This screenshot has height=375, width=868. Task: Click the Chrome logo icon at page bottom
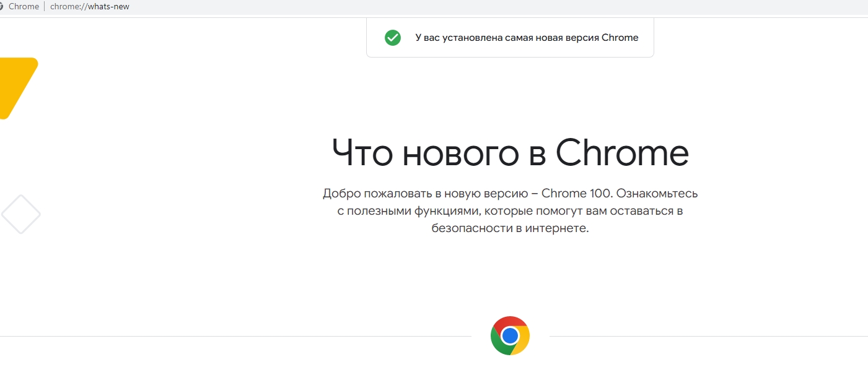[x=510, y=336]
